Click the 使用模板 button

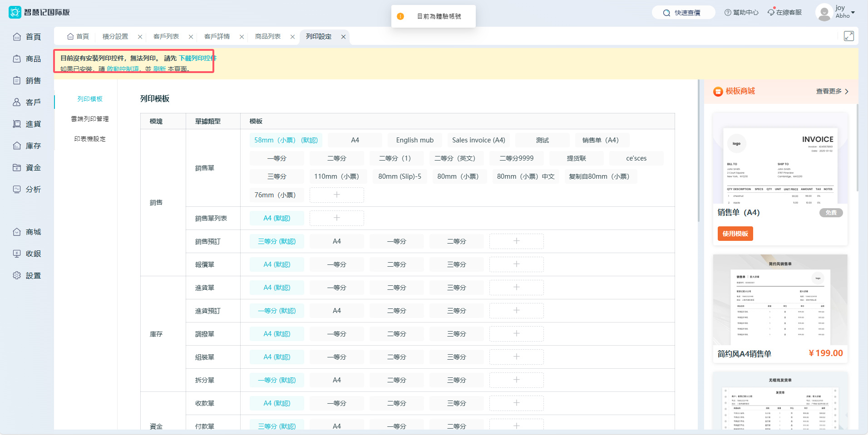[735, 234]
